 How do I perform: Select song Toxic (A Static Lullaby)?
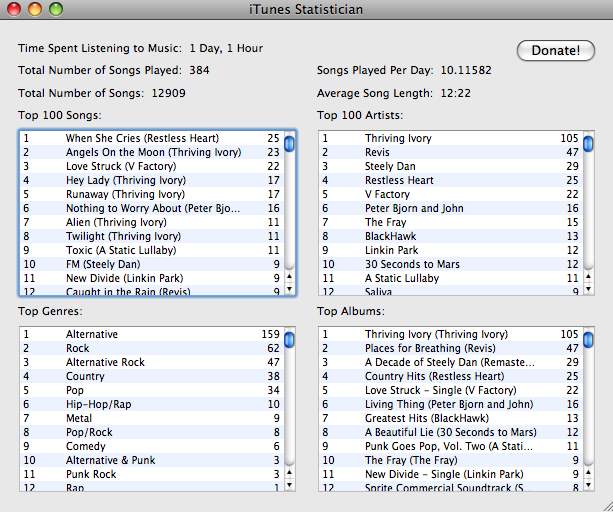point(152,250)
